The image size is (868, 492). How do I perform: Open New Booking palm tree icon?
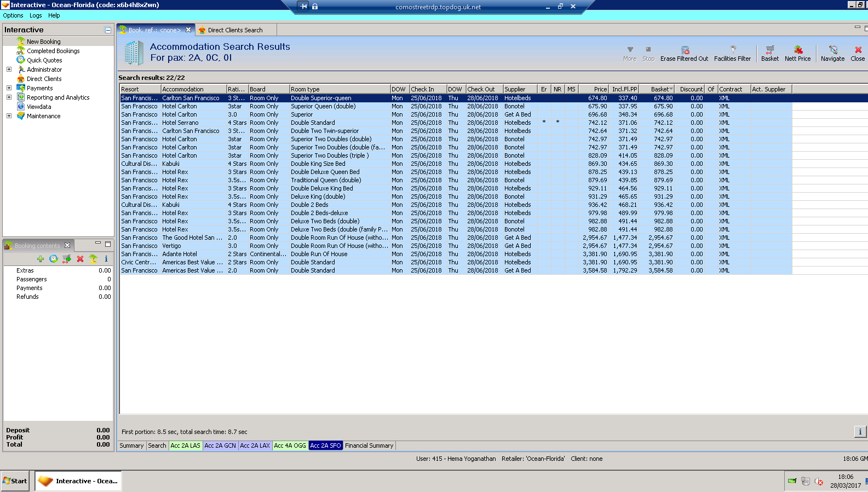click(21, 41)
